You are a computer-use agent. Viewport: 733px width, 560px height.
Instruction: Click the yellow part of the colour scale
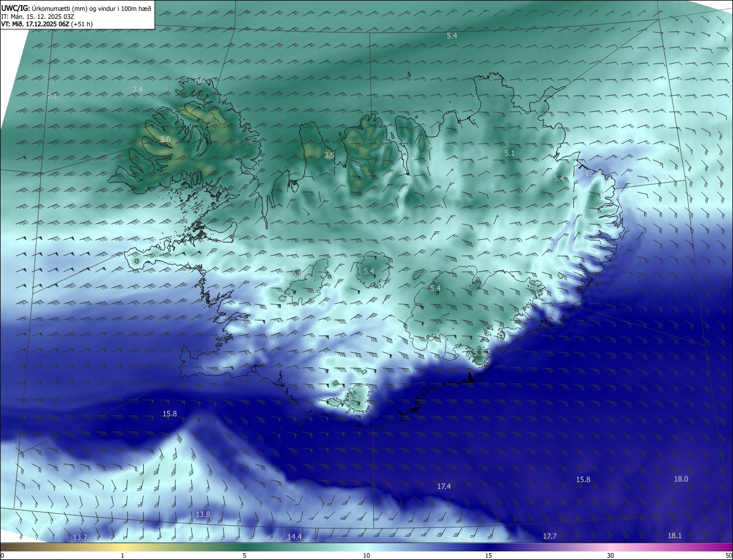point(123,547)
